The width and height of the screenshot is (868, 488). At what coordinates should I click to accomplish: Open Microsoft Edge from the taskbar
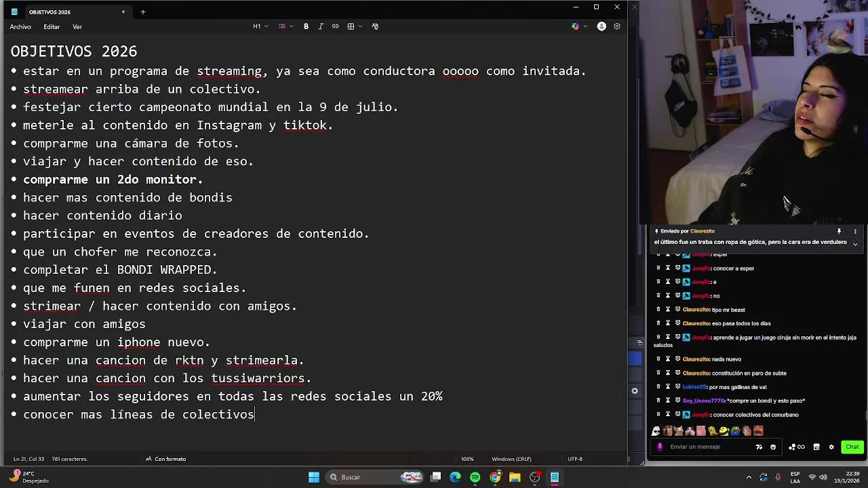(455, 477)
